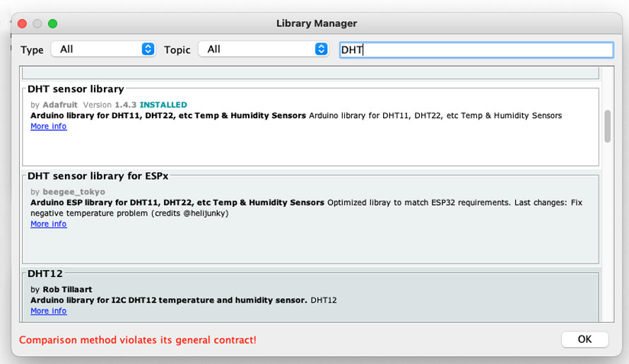This screenshot has width=629, height=364.
Task: Click the Rob Tillaart author name
Action: click(x=67, y=289)
